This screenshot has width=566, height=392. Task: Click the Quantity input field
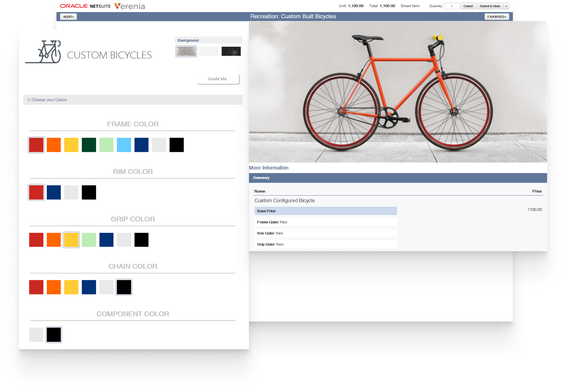pos(451,6)
